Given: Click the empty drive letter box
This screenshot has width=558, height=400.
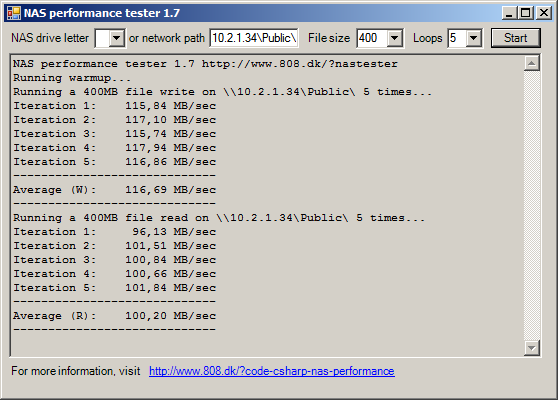Looking at the screenshot, I should click(x=102, y=38).
